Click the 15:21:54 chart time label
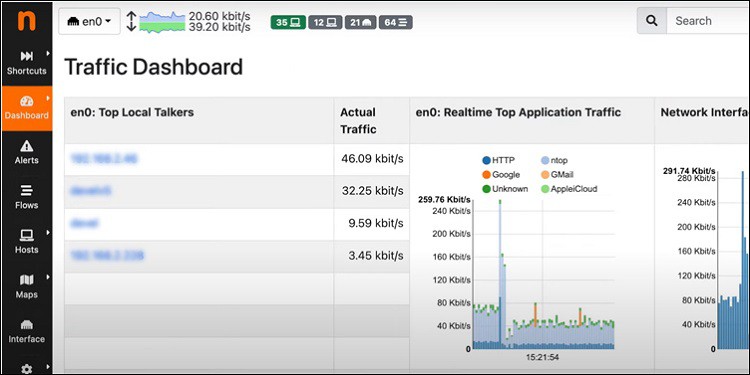 [x=542, y=357]
